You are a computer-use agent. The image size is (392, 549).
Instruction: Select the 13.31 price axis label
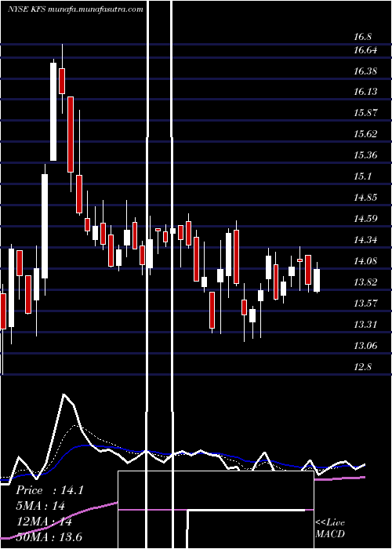[x=365, y=325]
